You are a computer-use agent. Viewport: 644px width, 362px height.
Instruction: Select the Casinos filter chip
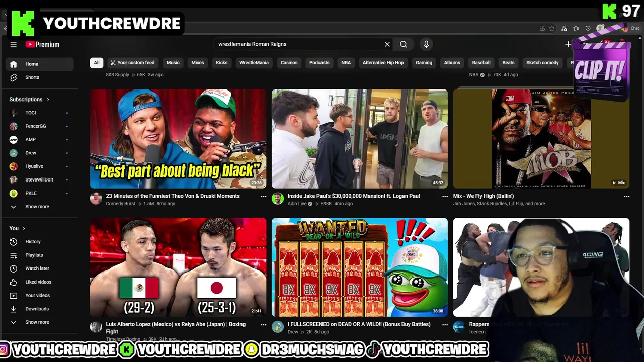click(289, 63)
